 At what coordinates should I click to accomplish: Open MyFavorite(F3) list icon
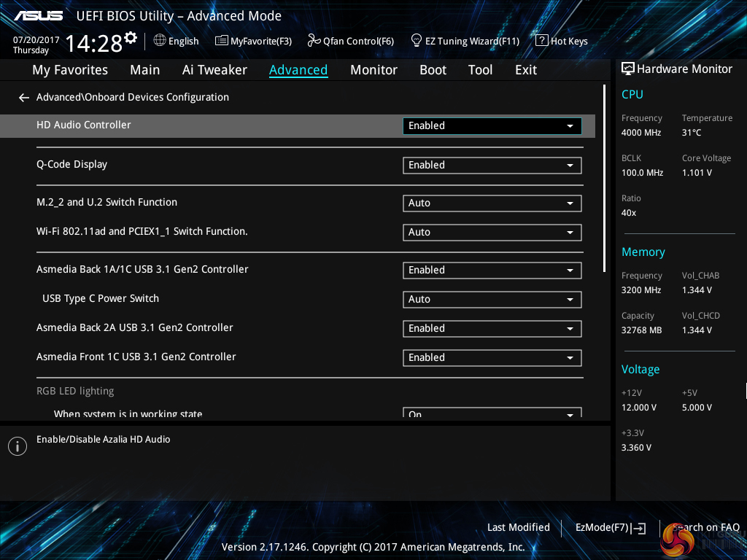(x=221, y=41)
